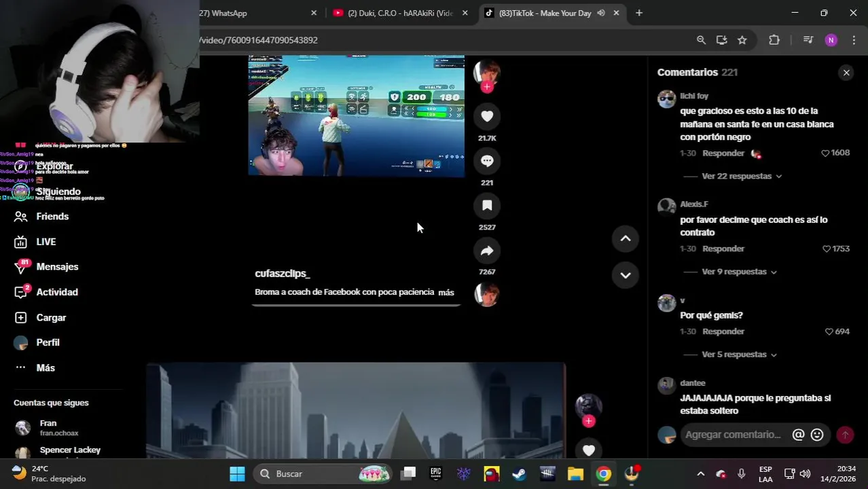Image resolution: width=868 pixels, height=489 pixels.
Task: Show hidden system tray icons
Action: [701, 473]
